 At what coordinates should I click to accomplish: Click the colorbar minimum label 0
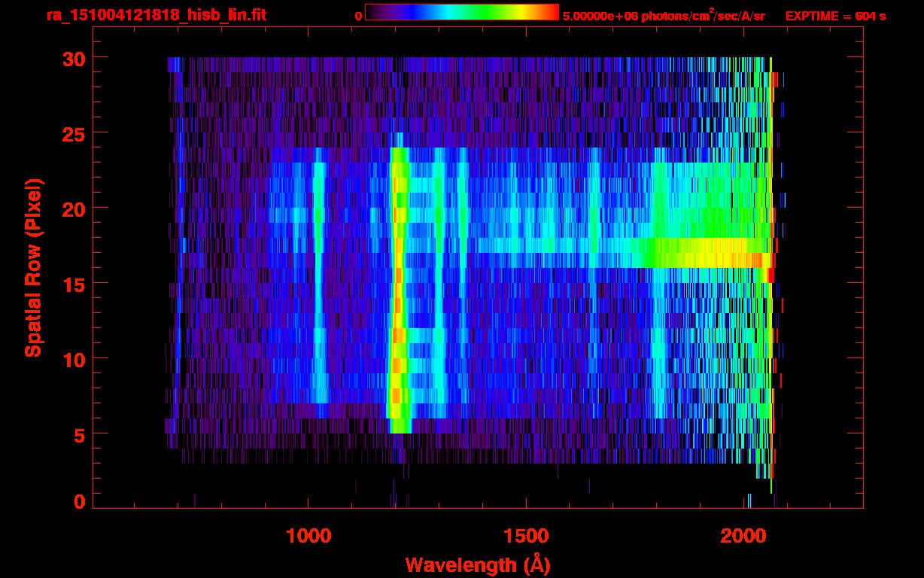(x=359, y=16)
